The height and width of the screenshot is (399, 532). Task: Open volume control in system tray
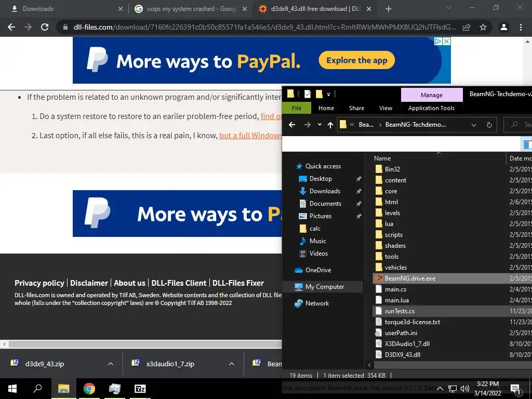click(x=465, y=389)
